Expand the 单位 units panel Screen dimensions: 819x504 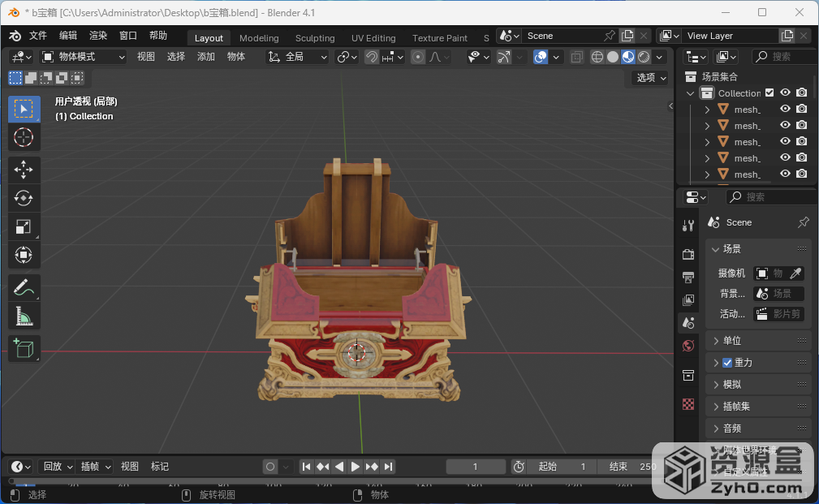[x=731, y=341]
